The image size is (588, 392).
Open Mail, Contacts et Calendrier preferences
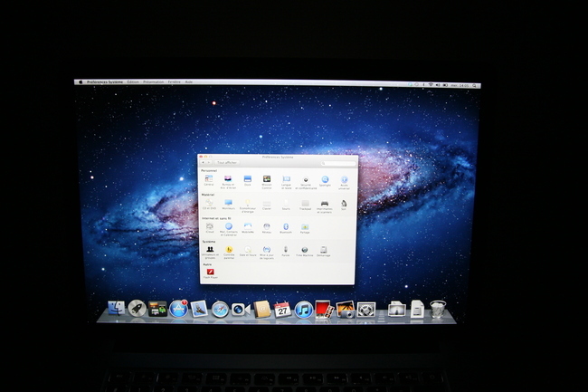(x=228, y=230)
